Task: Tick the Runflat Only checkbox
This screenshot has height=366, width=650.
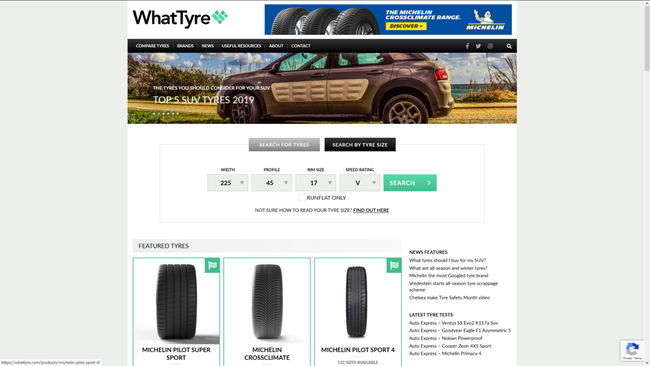Action: (302, 198)
